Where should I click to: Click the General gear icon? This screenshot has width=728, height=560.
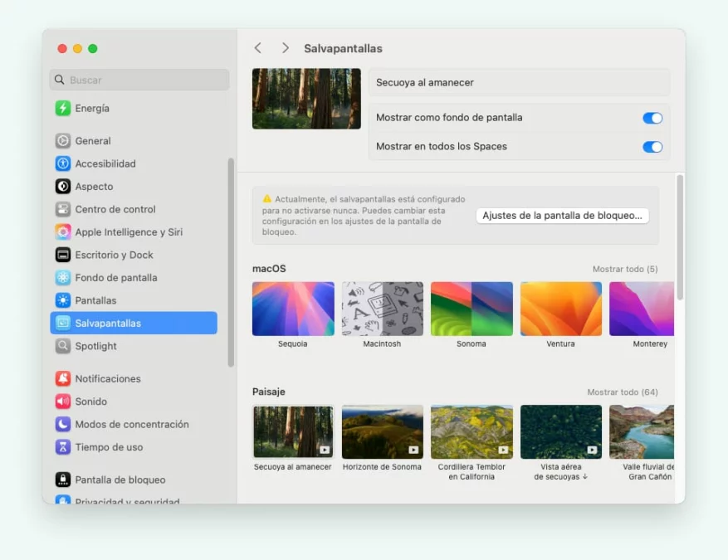point(63,140)
